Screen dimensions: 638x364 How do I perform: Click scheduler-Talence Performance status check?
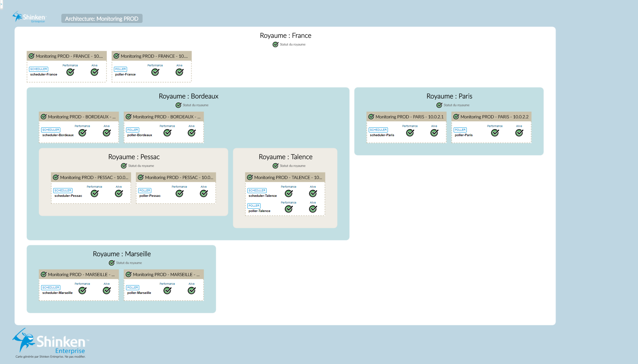click(288, 193)
